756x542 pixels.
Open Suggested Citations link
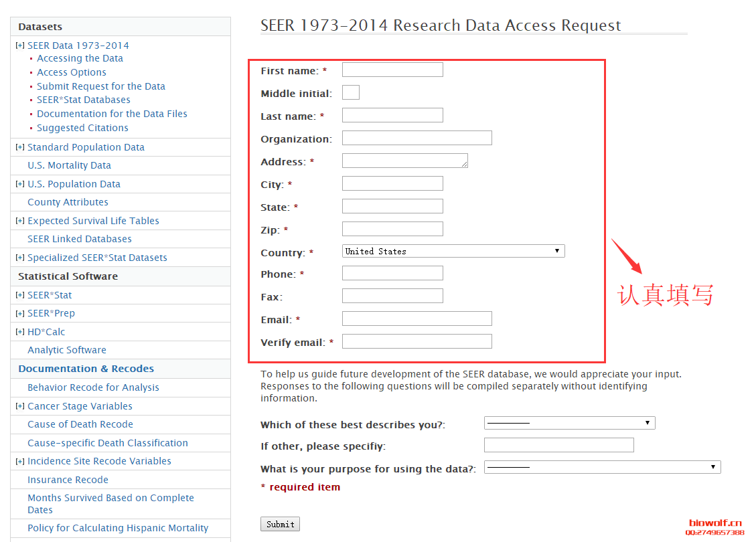click(82, 128)
